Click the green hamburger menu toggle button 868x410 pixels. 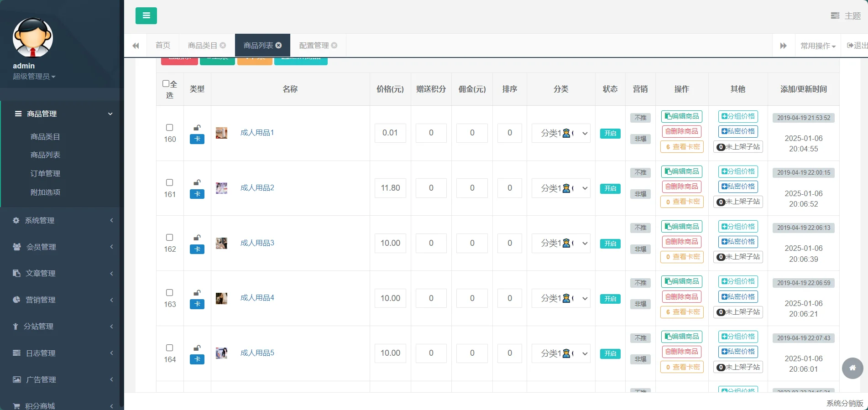tap(146, 16)
